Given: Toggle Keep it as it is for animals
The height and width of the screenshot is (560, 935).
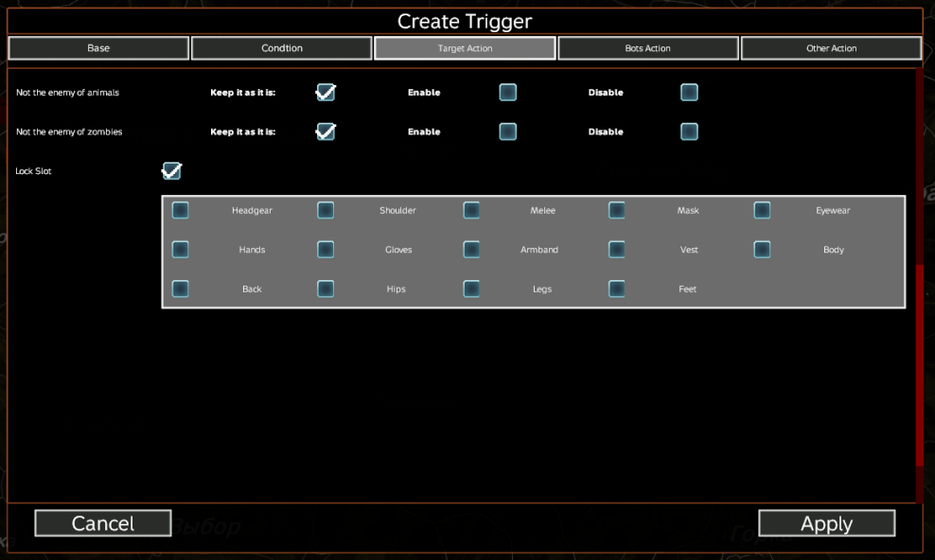Looking at the screenshot, I should point(326,93).
